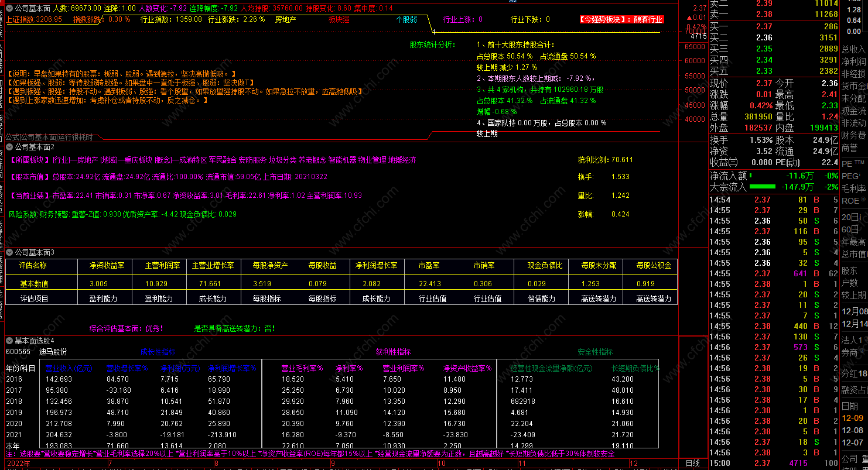Screen dimensions: 868x470
Task: Click the 主营利润率 column header
Action: point(162,265)
